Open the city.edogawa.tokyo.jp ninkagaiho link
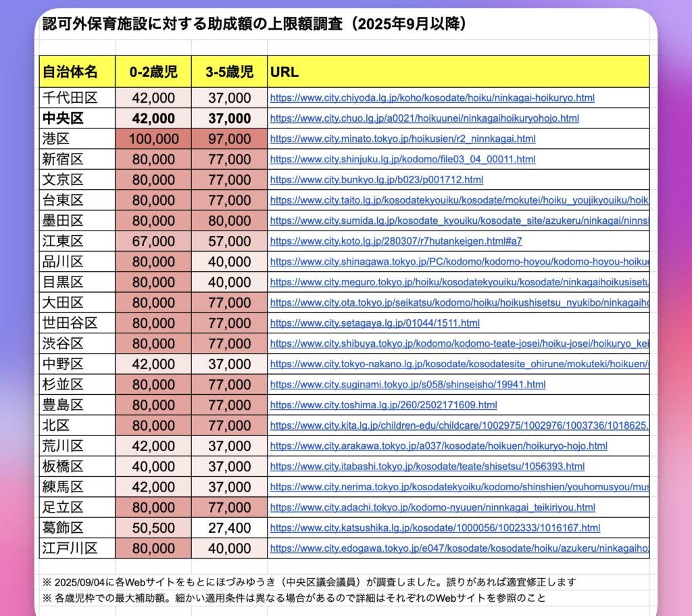692x616 pixels. click(x=459, y=548)
